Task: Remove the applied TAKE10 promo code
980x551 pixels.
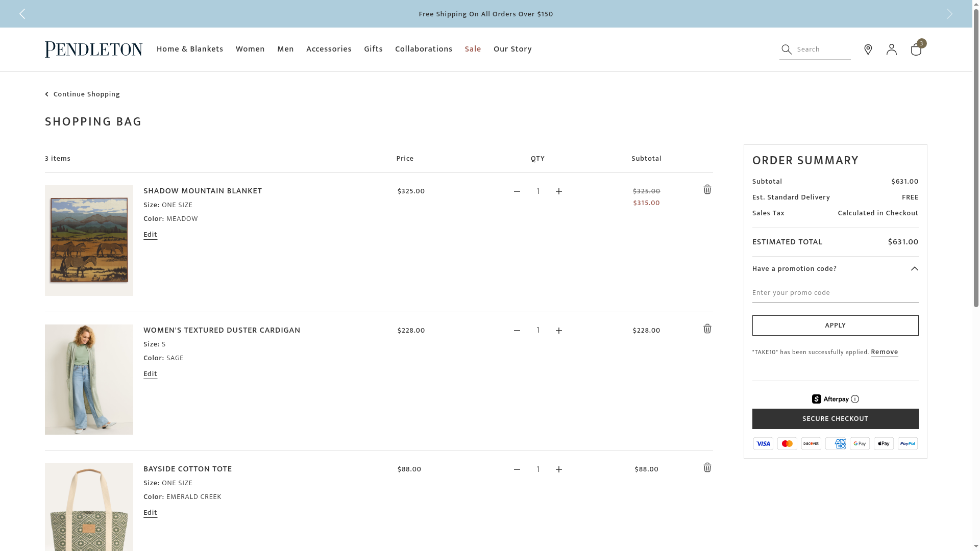Action: pos(885,353)
